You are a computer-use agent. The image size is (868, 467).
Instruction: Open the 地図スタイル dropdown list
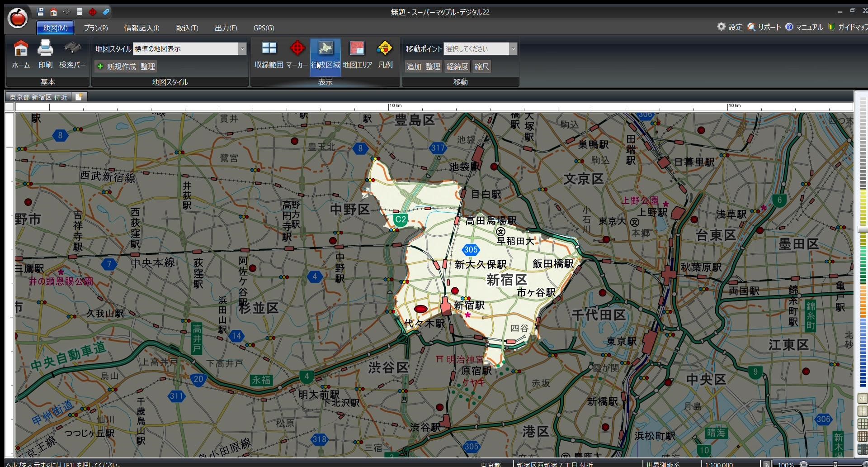[x=242, y=49]
